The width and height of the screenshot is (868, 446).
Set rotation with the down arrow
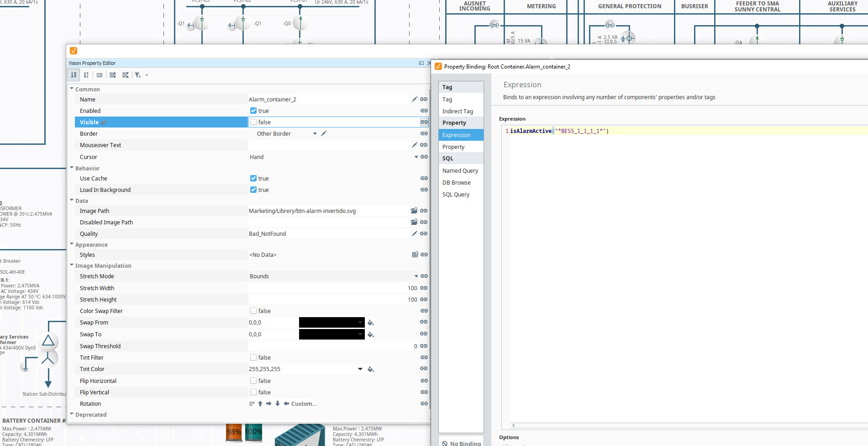point(278,404)
